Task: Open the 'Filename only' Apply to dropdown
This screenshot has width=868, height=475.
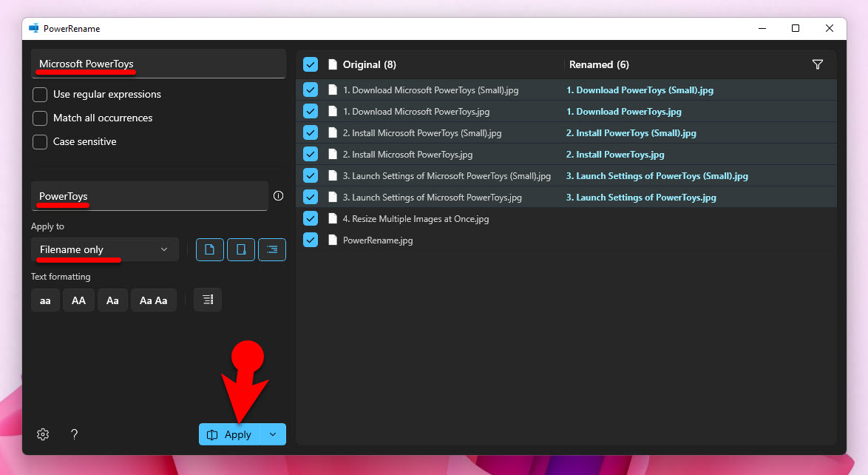Action: click(105, 249)
